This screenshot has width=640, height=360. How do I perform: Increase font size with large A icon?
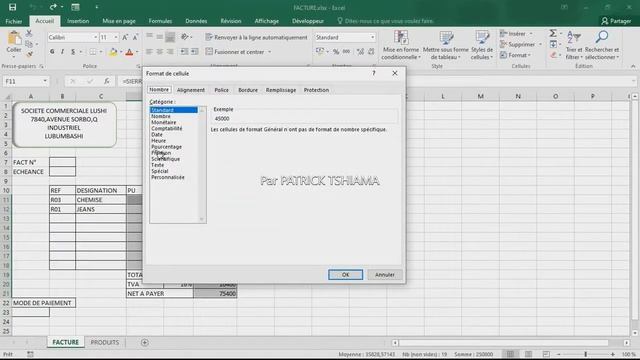[x=125, y=37]
